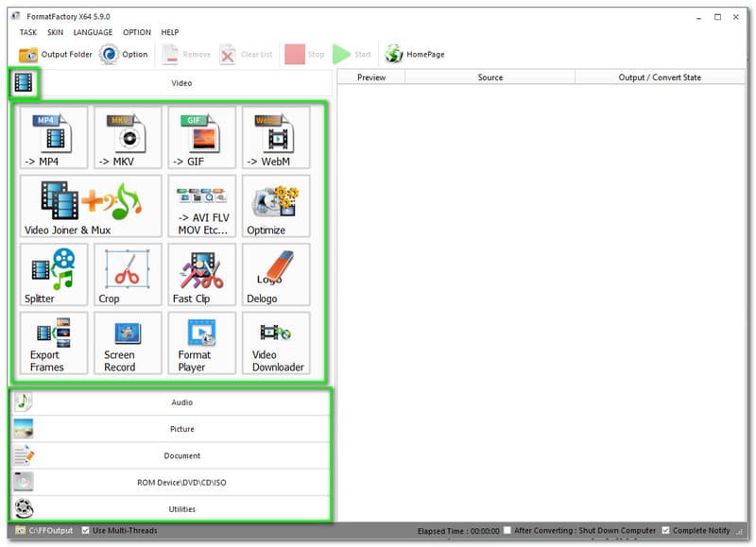Open the Video Downloader tool
The height and width of the screenshot is (547, 756).
[x=275, y=343]
